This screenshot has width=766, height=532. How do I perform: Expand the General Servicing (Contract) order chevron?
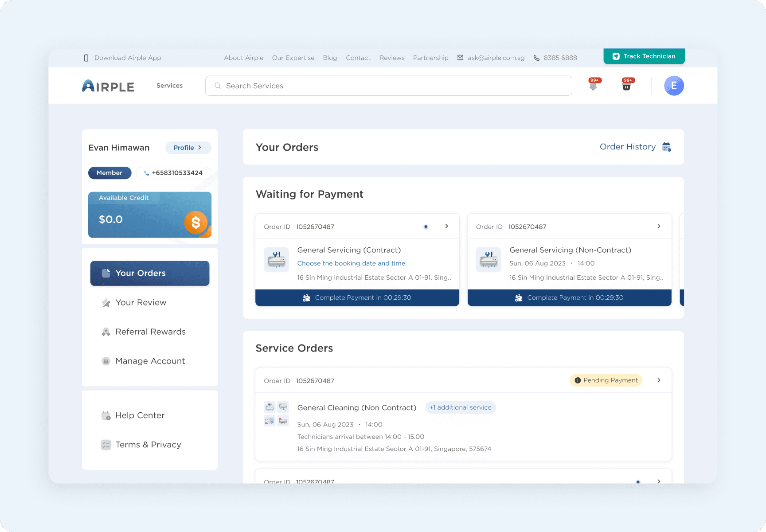(x=446, y=226)
